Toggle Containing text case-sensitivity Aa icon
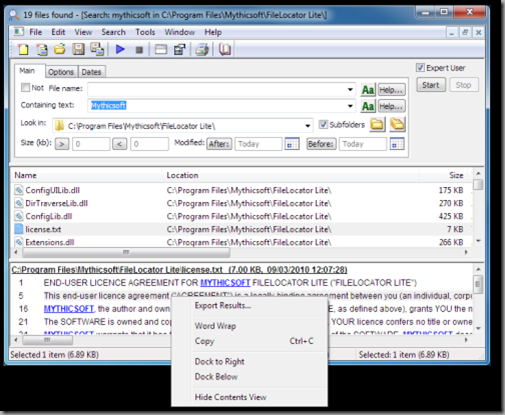 click(368, 106)
